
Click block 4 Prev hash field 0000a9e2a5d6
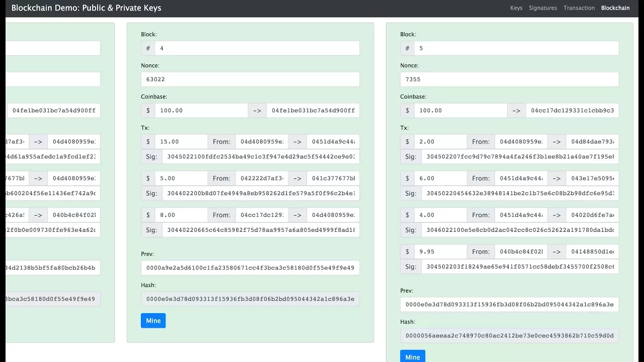pyautogui.click(x=250, y=268)
